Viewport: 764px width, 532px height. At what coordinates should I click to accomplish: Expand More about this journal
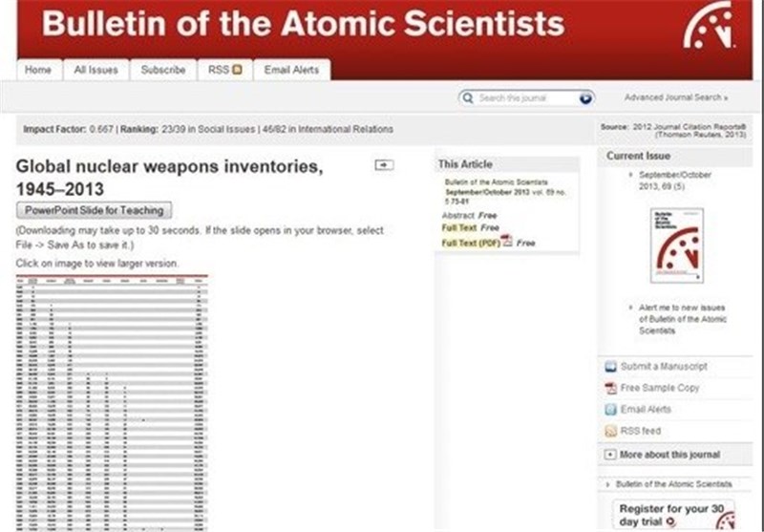(x=609, y=455)
